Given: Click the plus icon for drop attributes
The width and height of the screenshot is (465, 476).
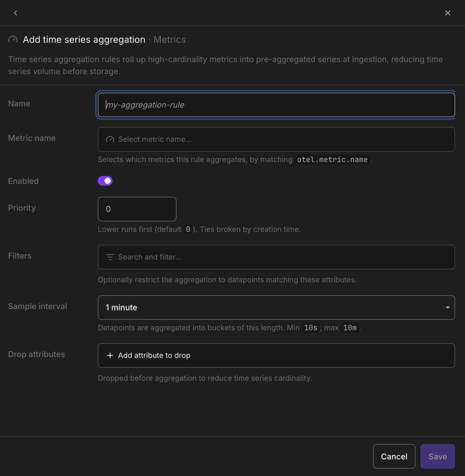Looking at the screenshot, I should click(110, 355).
